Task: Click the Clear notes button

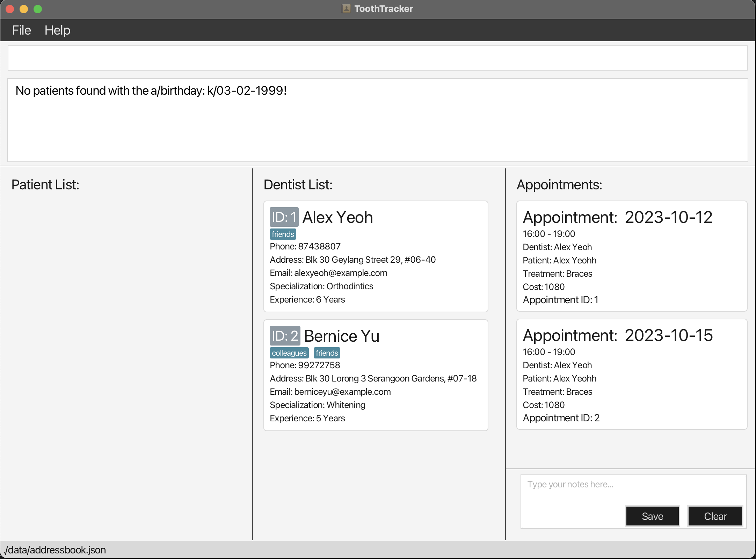Action: click(x=715, y=516)
